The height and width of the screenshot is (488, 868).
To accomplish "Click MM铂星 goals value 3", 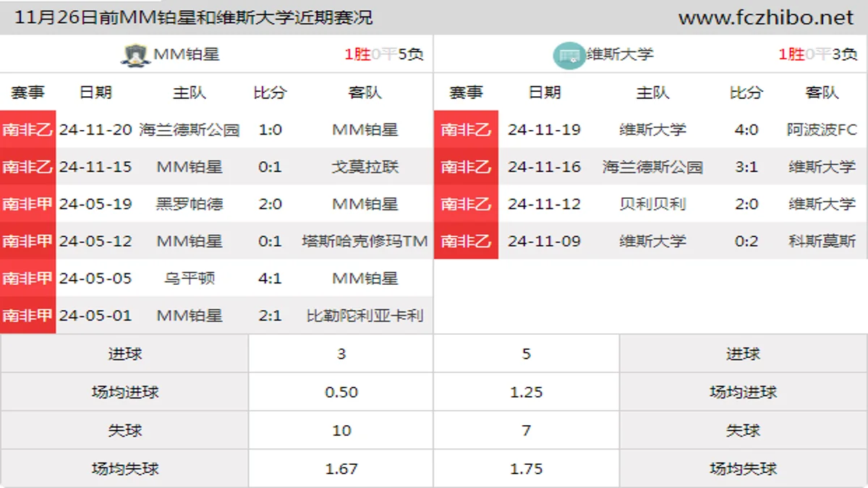I will [341, 354].
